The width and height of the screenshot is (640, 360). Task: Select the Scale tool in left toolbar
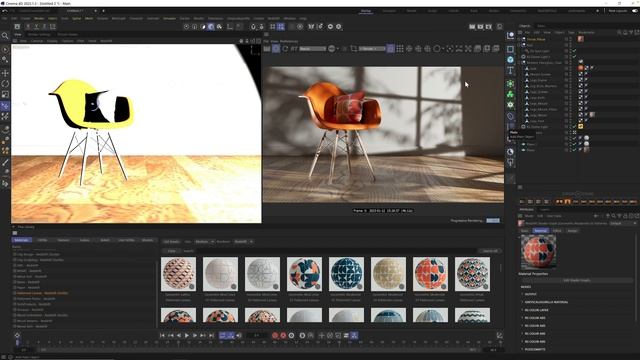pos(5,94)
